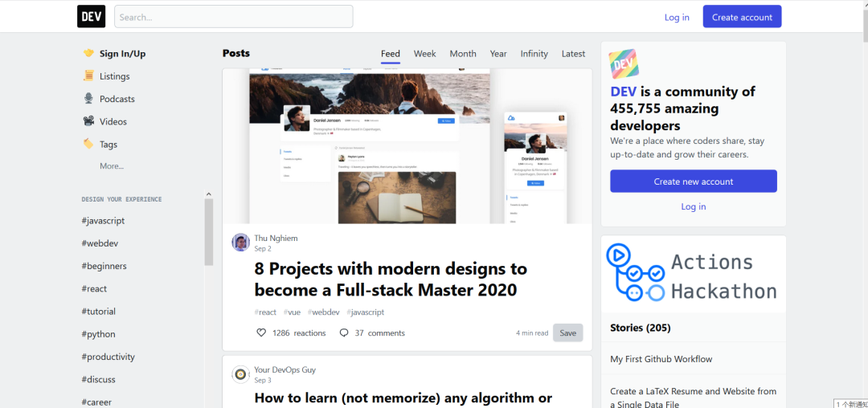Open Thu Nghiem author name link
The height and width of the screenshot is (408, 868).
[x=276, y=239]
